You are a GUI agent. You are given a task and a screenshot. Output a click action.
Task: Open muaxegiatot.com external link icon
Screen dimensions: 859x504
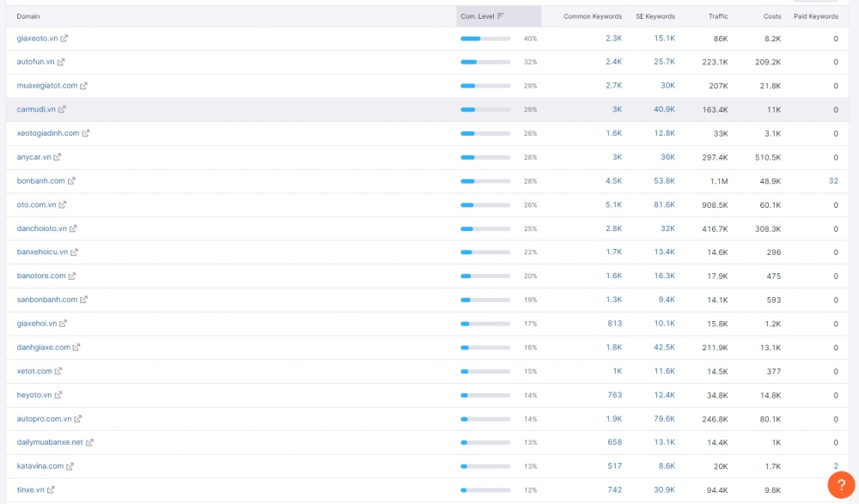84,86
